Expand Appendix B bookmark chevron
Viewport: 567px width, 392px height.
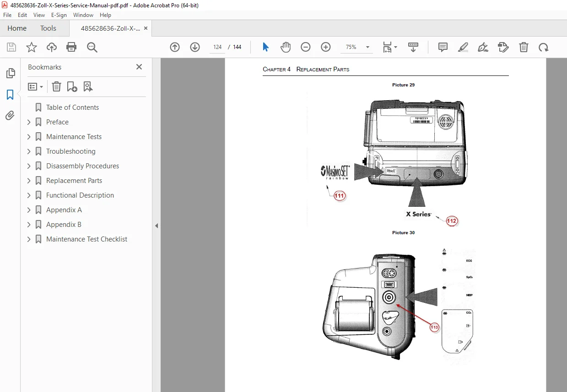pyautogui.click(x=29, y=225)
